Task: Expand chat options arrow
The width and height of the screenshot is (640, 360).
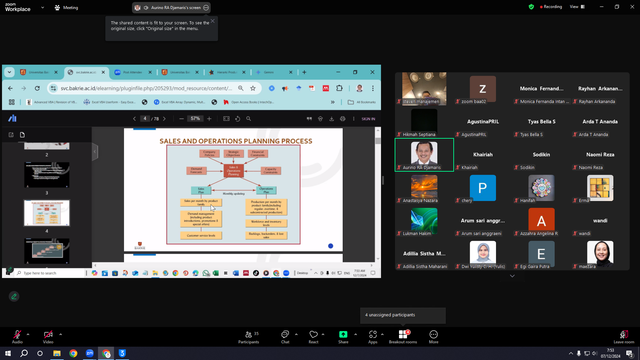Action: (296, 334)
